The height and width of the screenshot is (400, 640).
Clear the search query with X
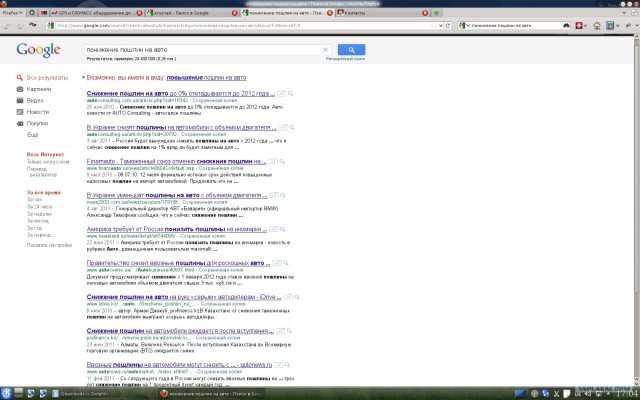click(325, 50)
